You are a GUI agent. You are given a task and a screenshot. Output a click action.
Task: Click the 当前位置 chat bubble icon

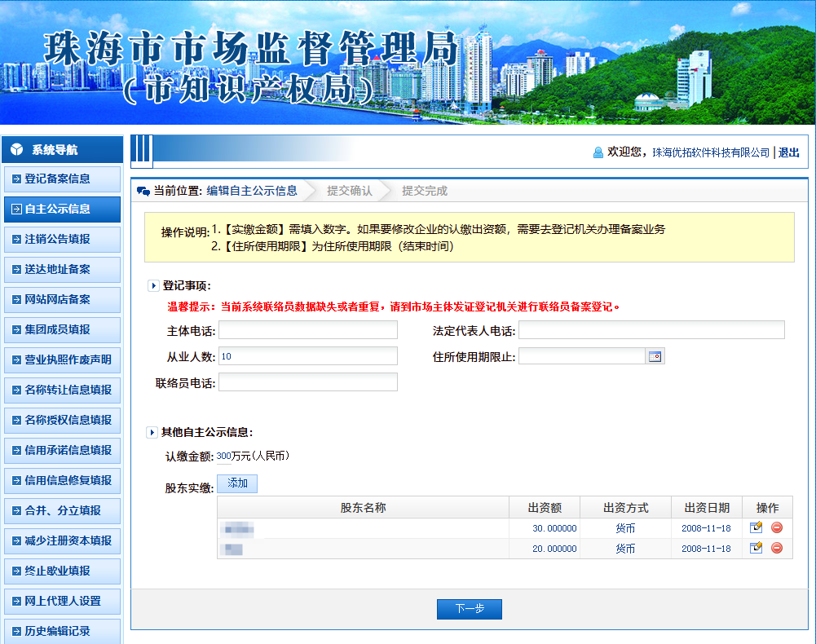coord(143,192)
